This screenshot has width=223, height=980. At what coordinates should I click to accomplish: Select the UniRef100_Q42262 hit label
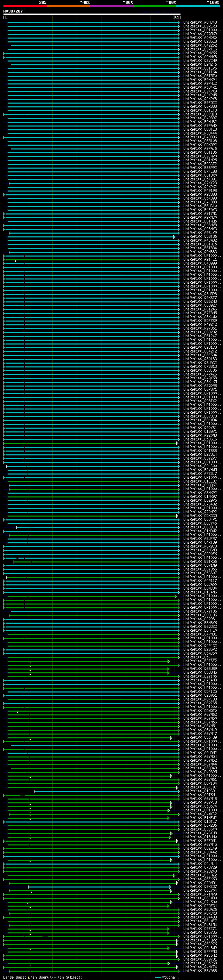click(x=200, y=45)
